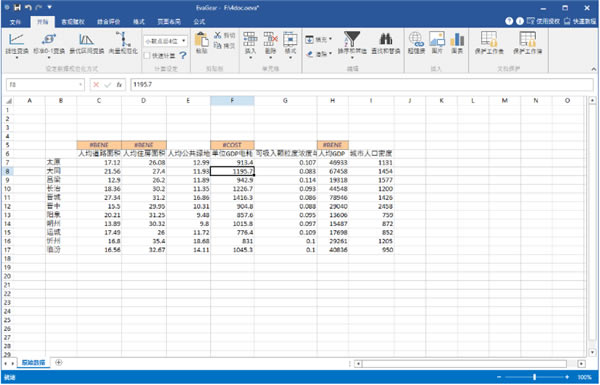The height and width of the screenshot is (385, 600).
Task: Redo action using the title bar arrow
Action: tap(39, 7)
